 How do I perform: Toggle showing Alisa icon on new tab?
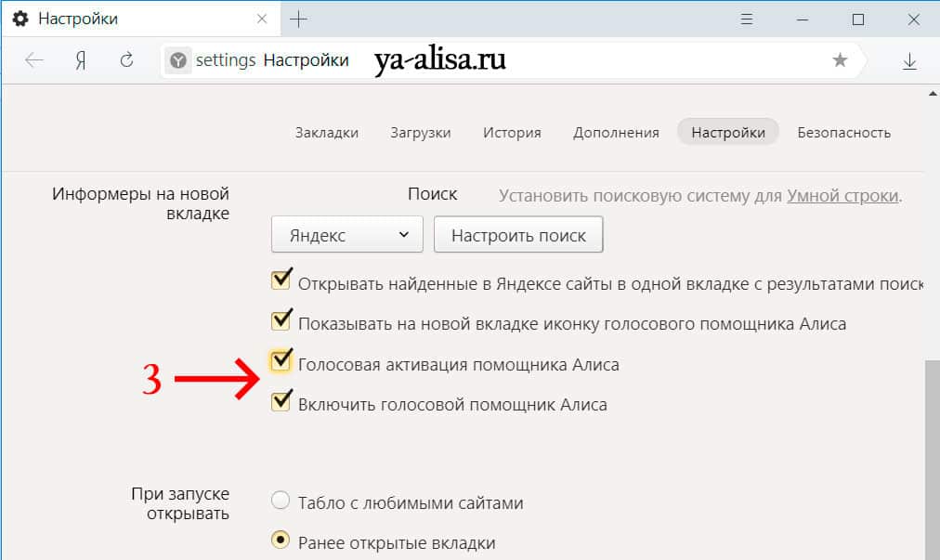tap(281, 319)
